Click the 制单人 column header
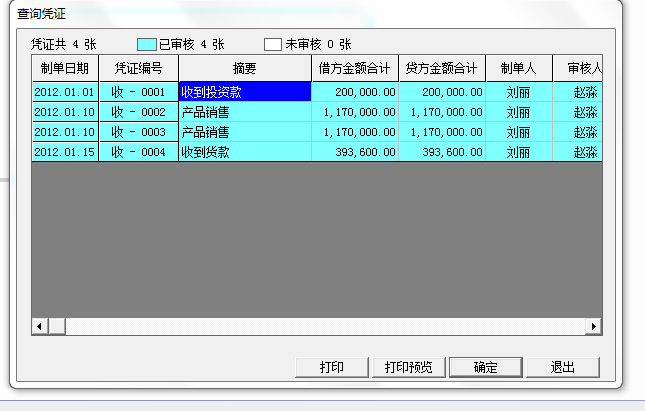645x411 pixels. click(x=519, y=68)
